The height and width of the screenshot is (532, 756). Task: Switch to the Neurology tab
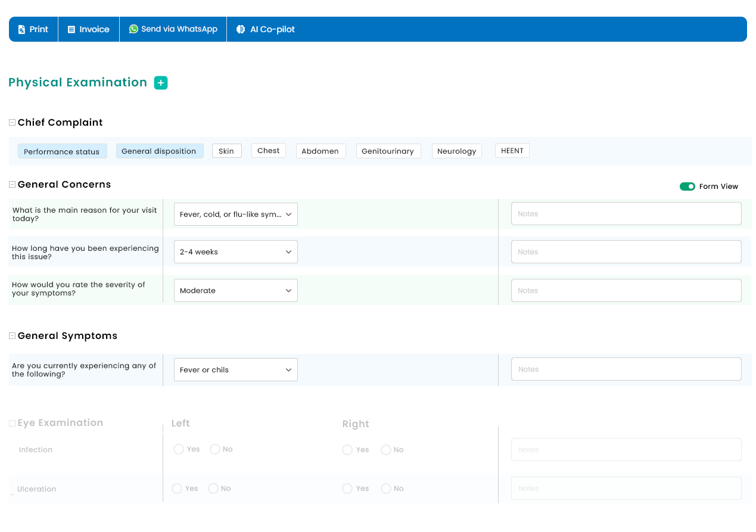coord(456,151)
